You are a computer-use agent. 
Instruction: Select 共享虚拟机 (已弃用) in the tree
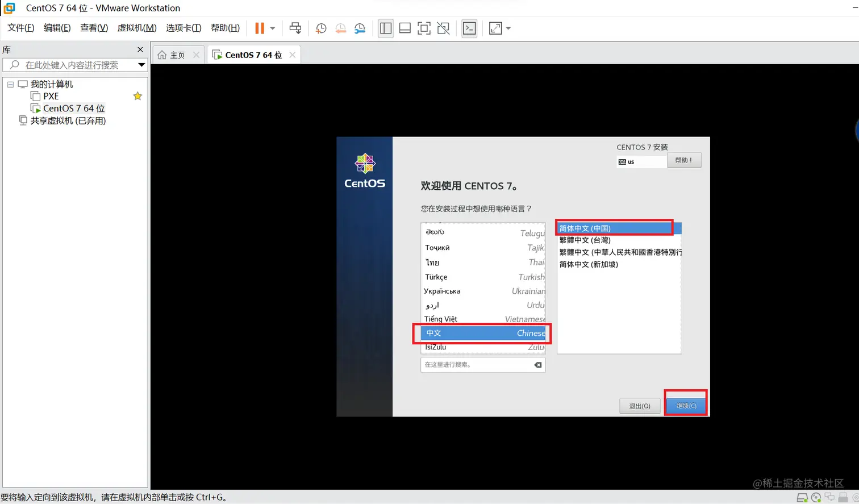coord(68,120)
